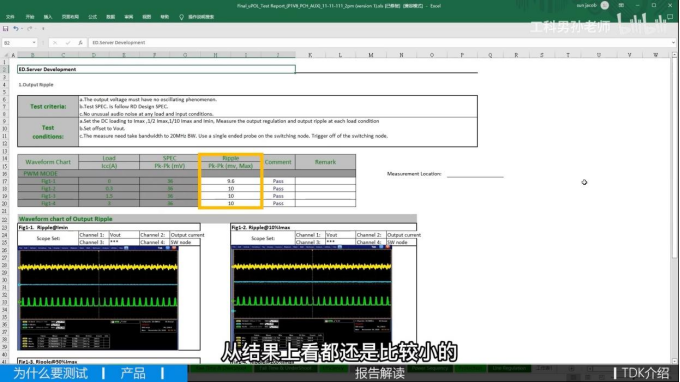The height and width of the screenshot is (382, 680).
Task: Select 'SW node' cell under Fig1-1
Action: [x=185, y=242]
